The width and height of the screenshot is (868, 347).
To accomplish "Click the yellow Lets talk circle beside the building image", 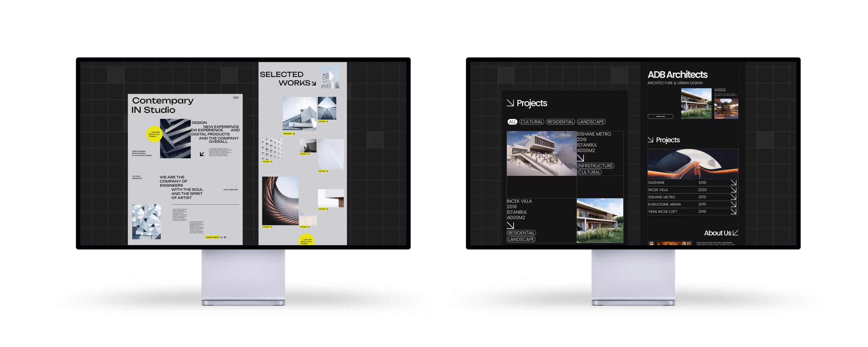I will tap(154, 134).
